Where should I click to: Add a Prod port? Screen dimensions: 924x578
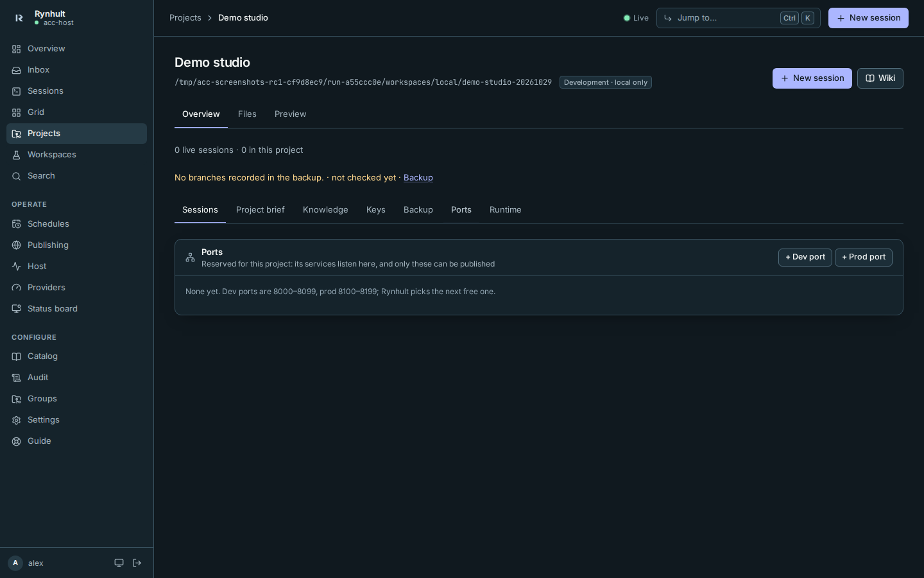(x=864, y=258)
